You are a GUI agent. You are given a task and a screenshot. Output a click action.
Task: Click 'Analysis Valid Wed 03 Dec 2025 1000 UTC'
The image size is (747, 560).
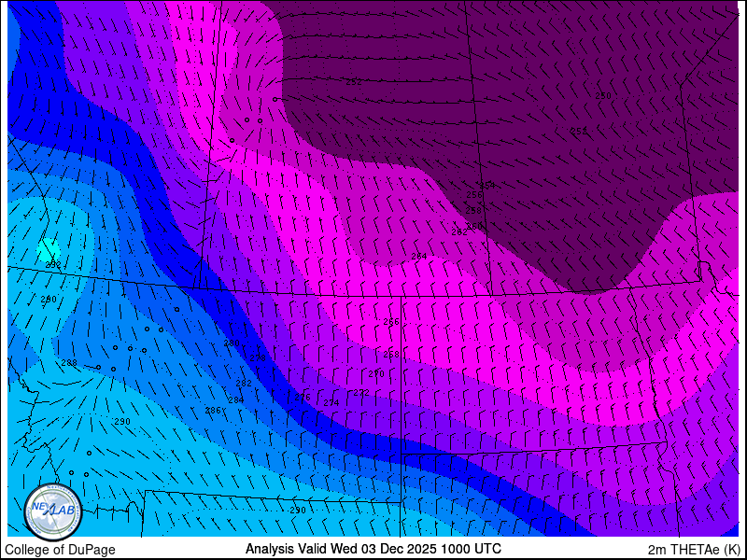[373, 549]
